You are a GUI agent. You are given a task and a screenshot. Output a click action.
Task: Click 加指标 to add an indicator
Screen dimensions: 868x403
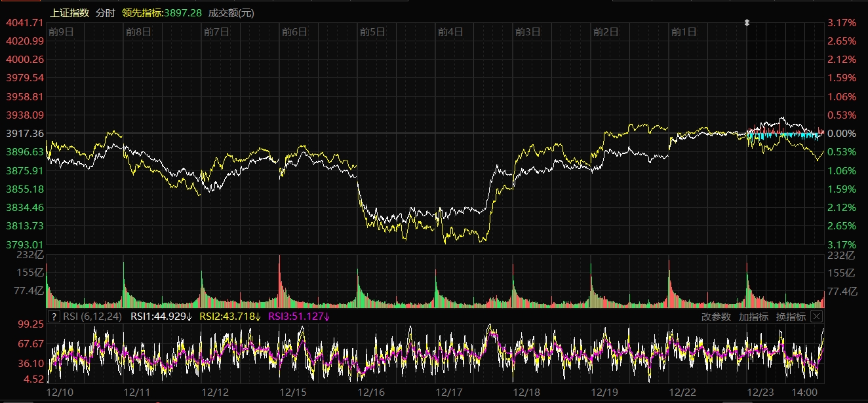tap(753, 317)
